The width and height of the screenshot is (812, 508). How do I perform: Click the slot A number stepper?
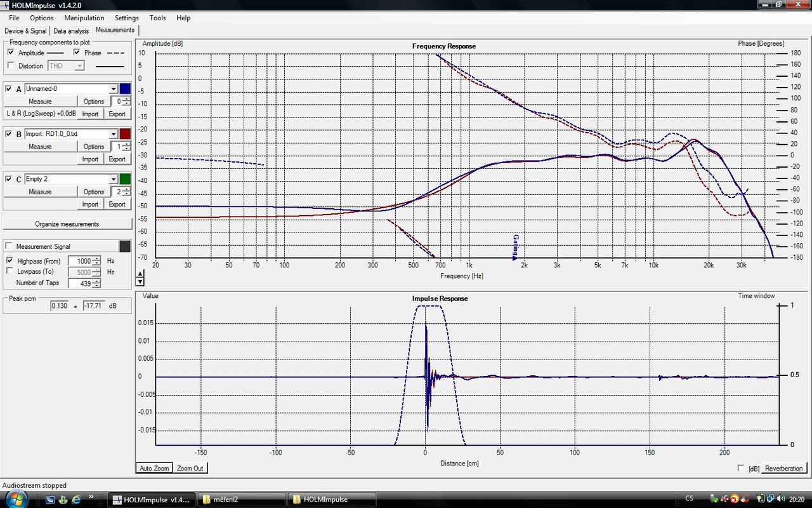click(x=126, y=102)
